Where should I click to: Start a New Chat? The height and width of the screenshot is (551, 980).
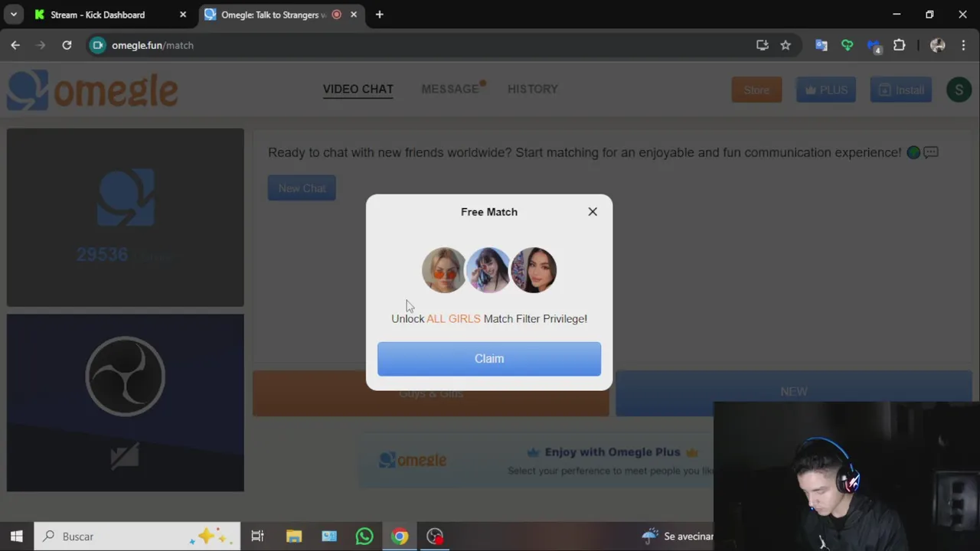click(x=302, y=188)
